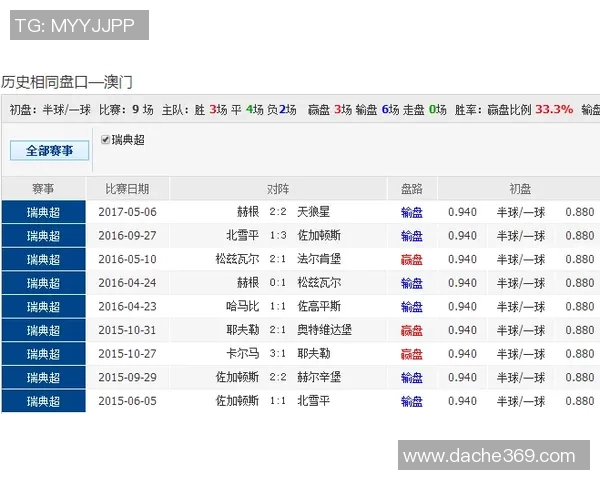
Task: Click the 全部赛事 button
Action: (x=49, y=150)
